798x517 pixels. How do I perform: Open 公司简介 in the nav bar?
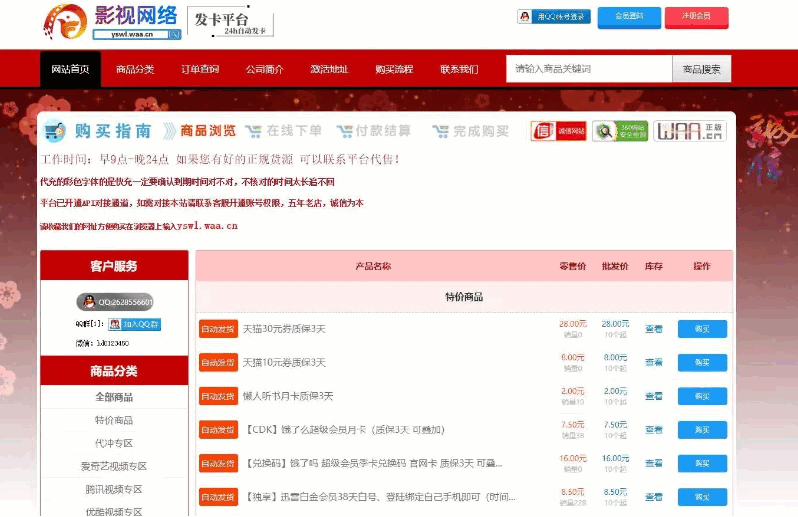click(265, 69)
